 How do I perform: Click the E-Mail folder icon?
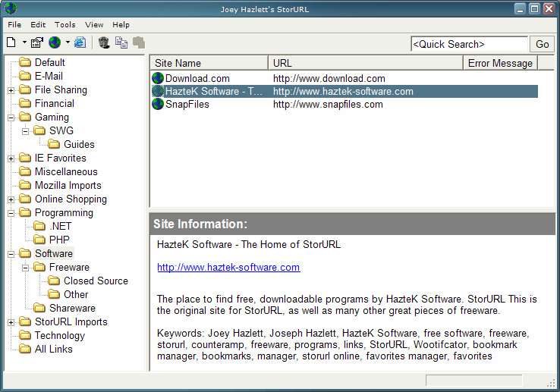click(x=25, y=76)
